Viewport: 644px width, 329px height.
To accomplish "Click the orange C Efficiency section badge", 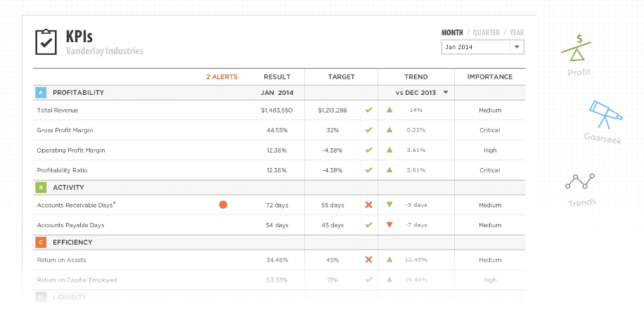I will pyautogui.click(x=41, y=243).
